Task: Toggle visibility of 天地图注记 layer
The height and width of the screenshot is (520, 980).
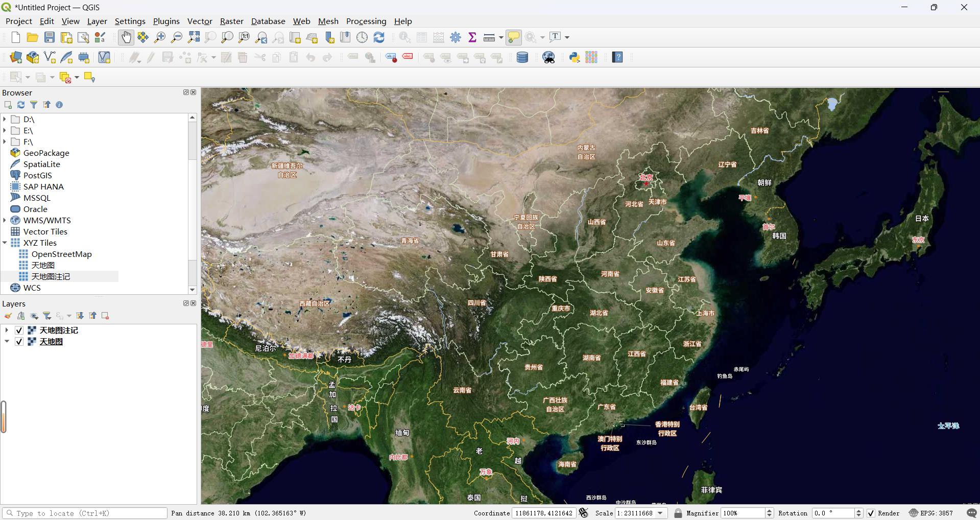Action: 19,330
